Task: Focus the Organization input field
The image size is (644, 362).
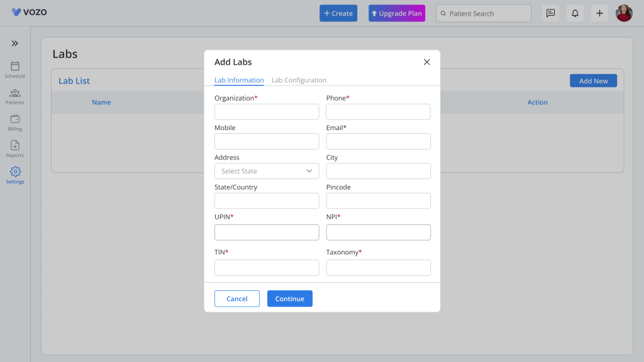Action: click(267, 112)
